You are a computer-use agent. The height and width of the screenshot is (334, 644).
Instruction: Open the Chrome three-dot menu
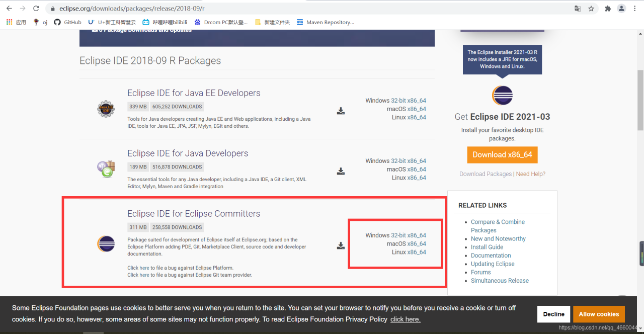pos(635,9)
